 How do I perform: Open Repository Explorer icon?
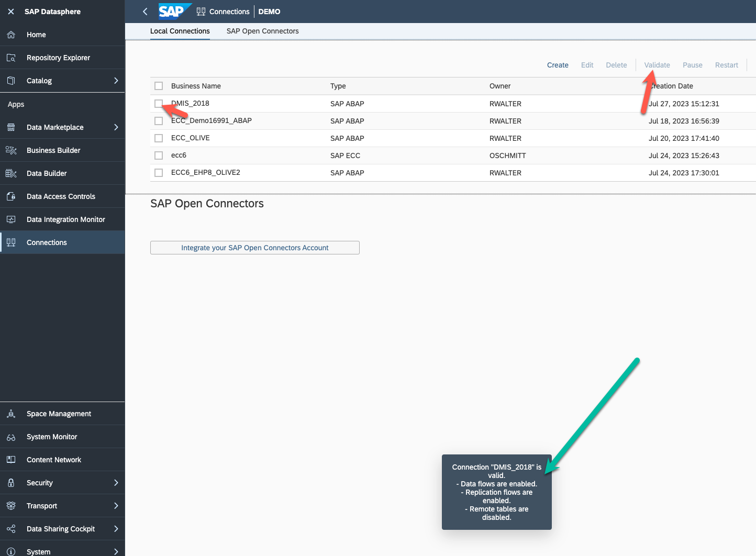coord(11,58)
